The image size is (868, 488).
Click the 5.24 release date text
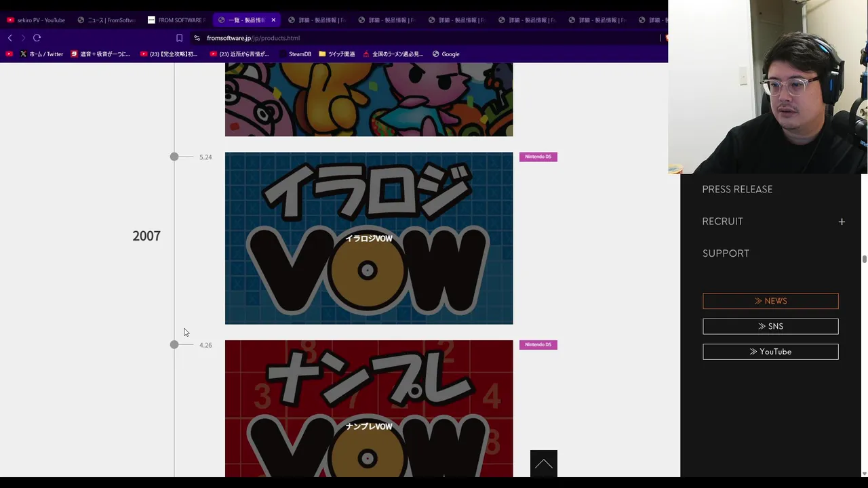pos(205,157)
